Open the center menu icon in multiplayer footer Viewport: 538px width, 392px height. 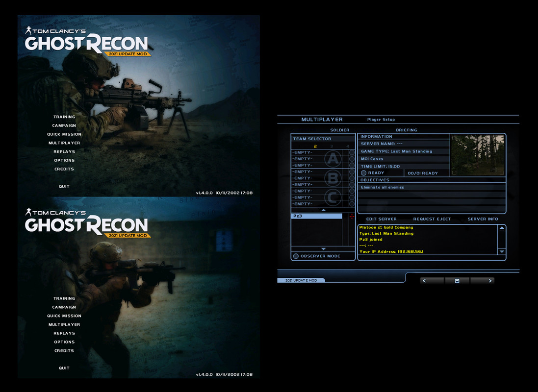[457, 281]
